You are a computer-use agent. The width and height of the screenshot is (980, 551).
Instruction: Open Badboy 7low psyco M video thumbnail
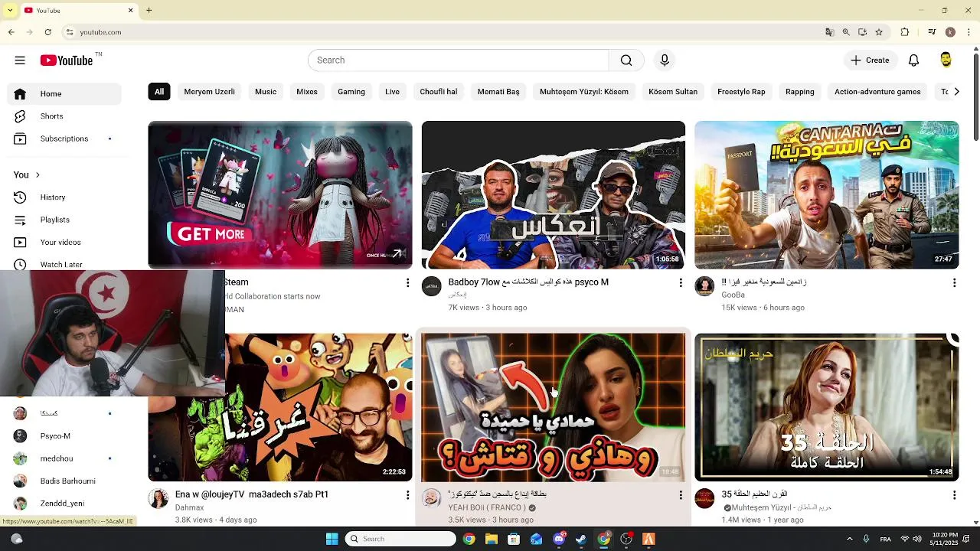554,195
